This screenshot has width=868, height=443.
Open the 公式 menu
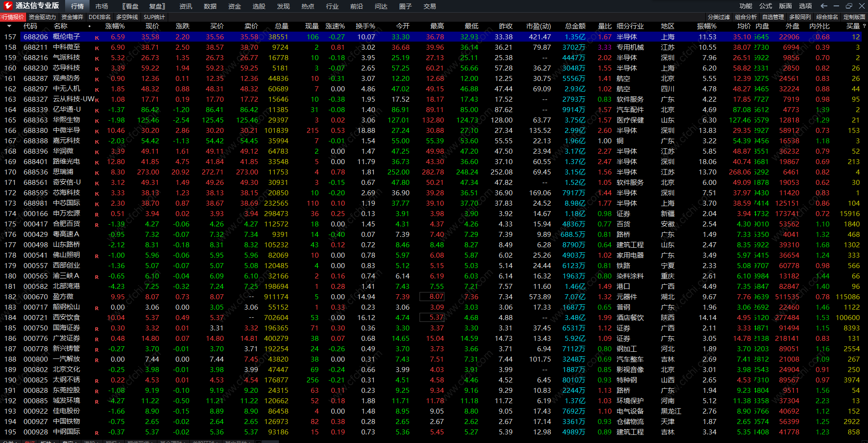coord(766,6)
